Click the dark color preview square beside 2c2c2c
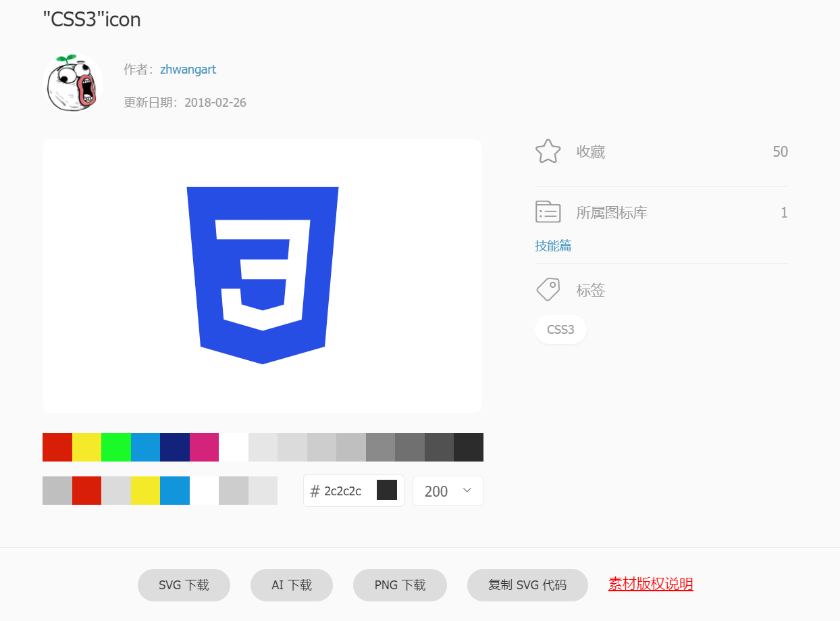This screenshot has width=840, height=621. pos(387,490)
